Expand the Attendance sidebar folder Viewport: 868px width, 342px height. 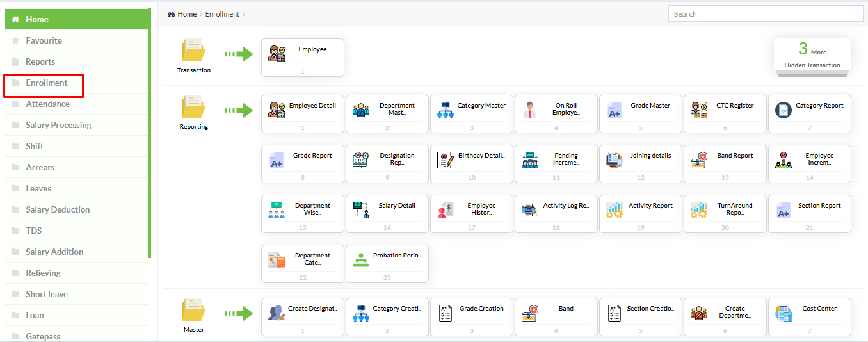coord(76,104)
